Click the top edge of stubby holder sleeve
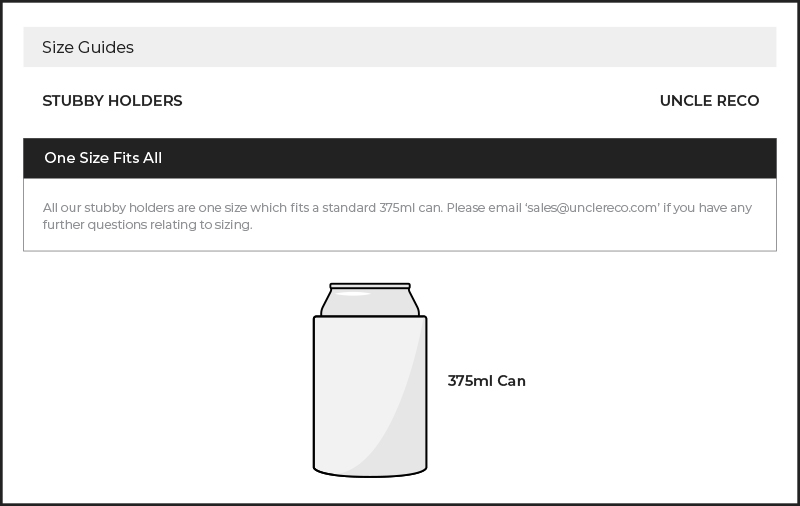The height and width of the screenshot is (506, 800). tap(370, 317)
